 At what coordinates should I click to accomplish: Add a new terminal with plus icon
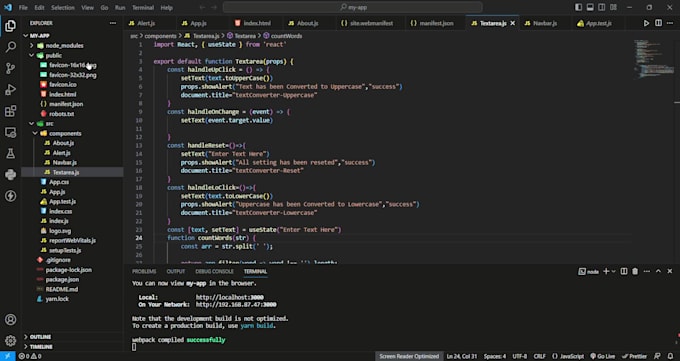(x=606, y=271)
